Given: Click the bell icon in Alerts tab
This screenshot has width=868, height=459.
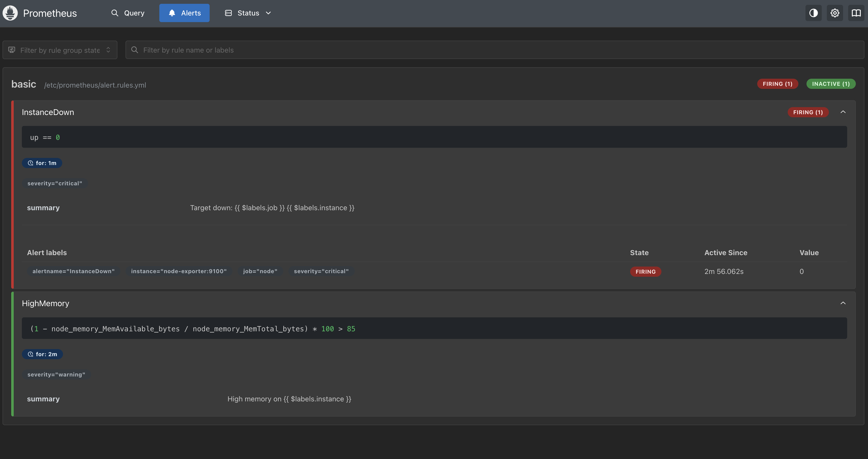Looking at the screenshot, I should tap(172, 13).
